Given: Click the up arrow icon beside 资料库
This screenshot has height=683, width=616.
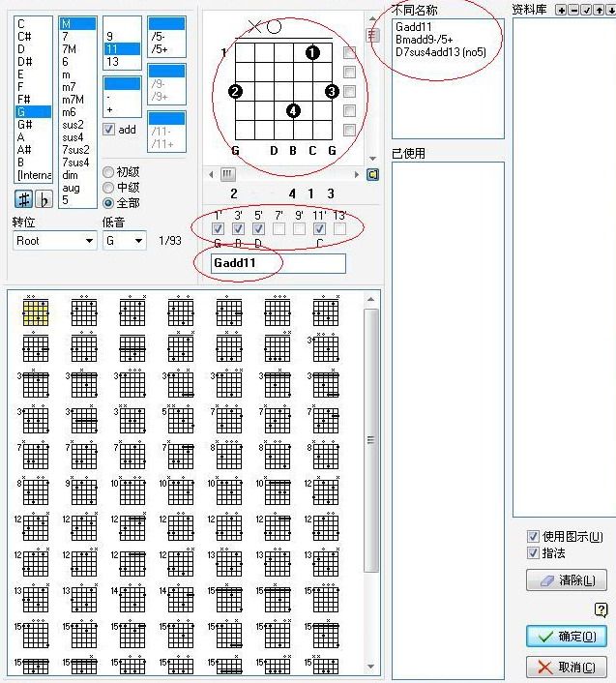Looking at the screenshot, I should point(599,10).
